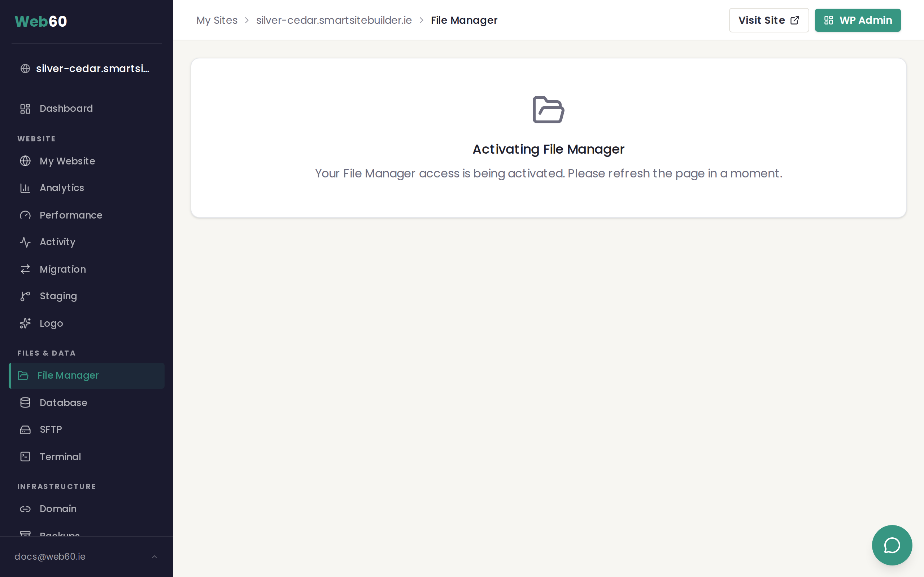The height and width of the screenshot is (577, 924).
Task: Open My Sites from the breadcrumb
Action: coord(217,20)
